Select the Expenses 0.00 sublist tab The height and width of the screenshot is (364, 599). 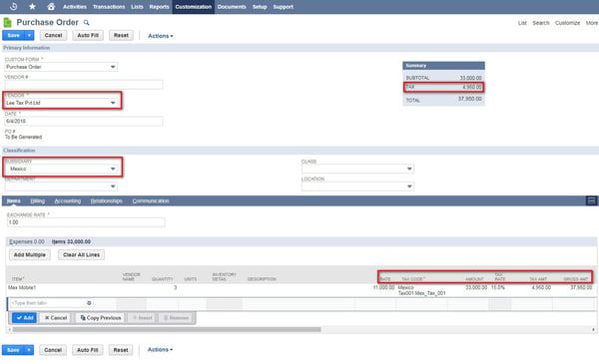tap(27, 242)
